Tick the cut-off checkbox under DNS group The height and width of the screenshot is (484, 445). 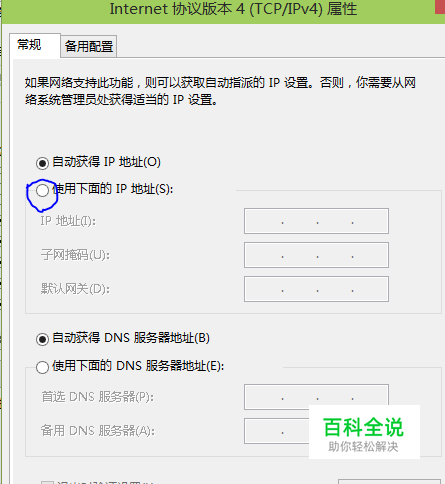pos(47,482)
